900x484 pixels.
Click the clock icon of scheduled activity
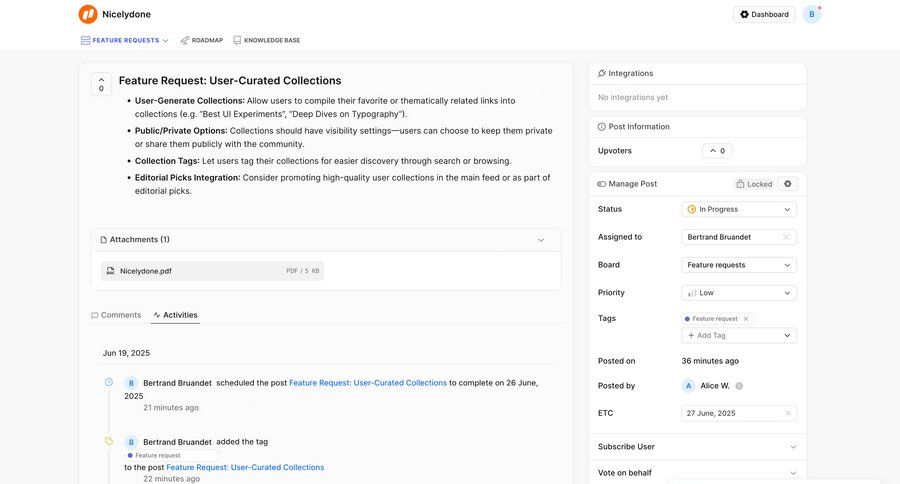click(108, 382)
